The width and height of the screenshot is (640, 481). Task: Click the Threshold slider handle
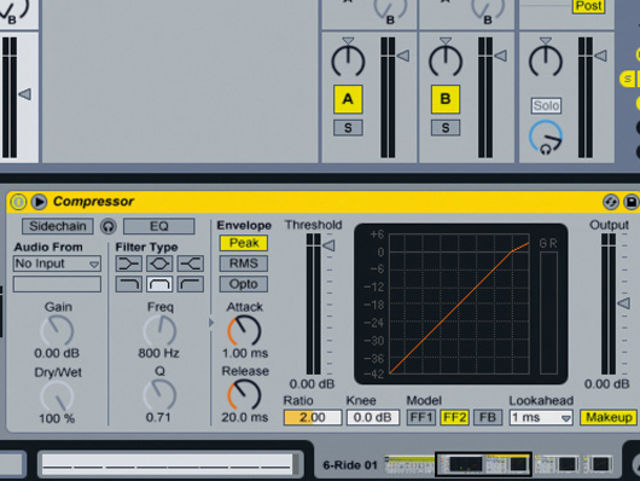(329, 246)
